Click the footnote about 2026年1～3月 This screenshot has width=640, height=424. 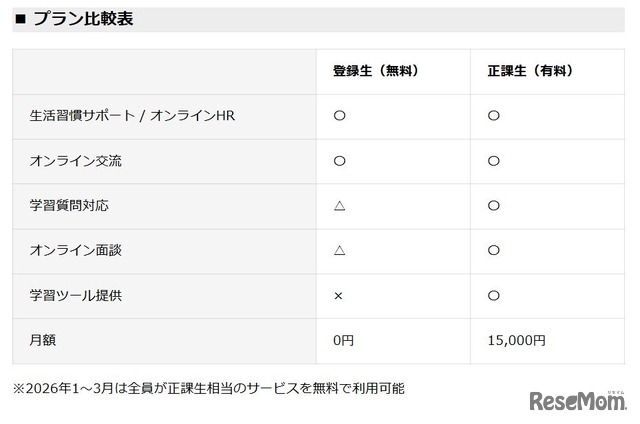tap(208, 387)
